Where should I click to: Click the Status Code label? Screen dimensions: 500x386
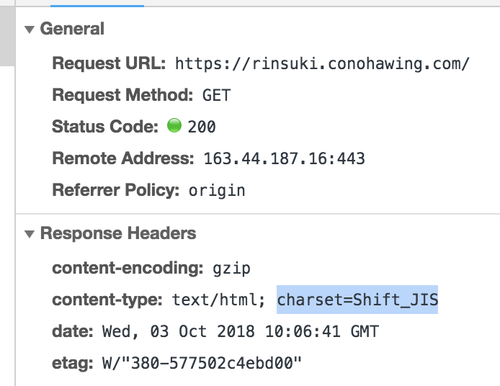(x=105, y=126)
